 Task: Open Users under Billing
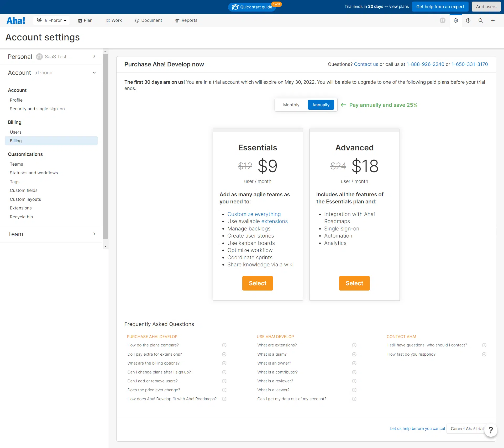click(16, 132)
